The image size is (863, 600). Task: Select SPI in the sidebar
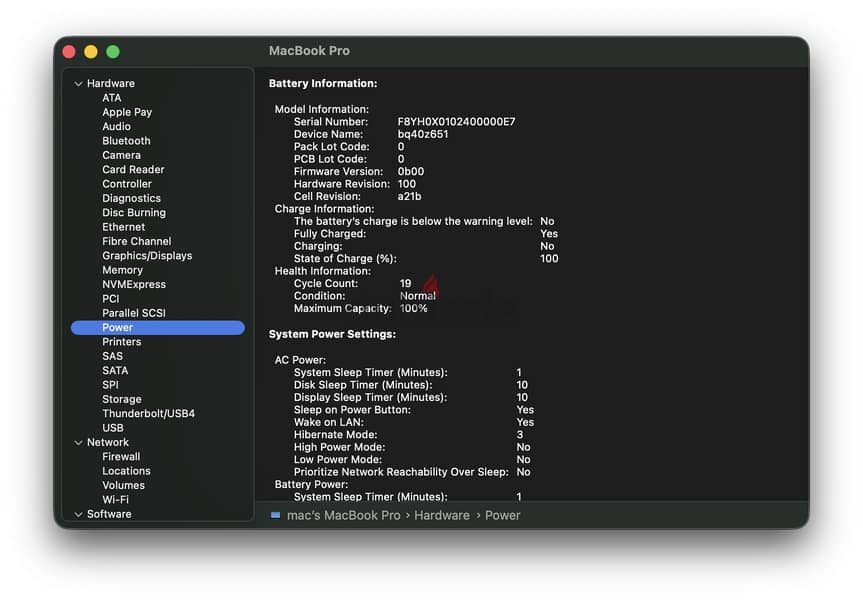[110, 385]
